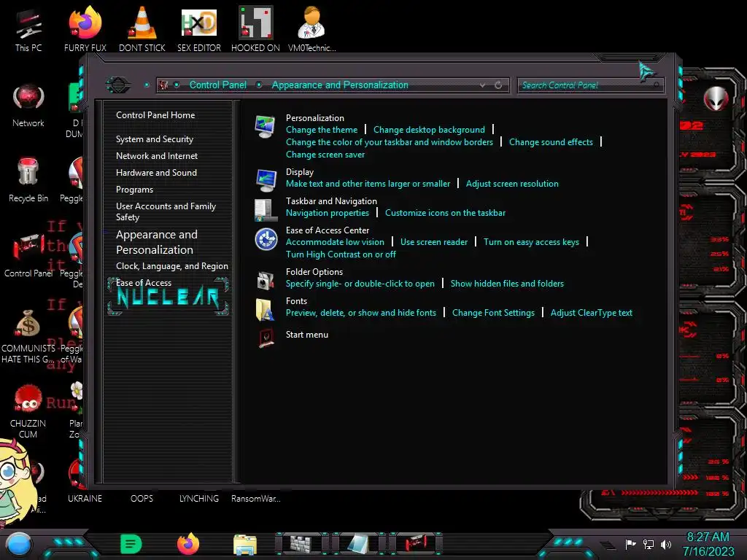Click the Start menu heading text
Viewport: 747px width, 560px height.
pyautogui.click(x=307, y=334)
